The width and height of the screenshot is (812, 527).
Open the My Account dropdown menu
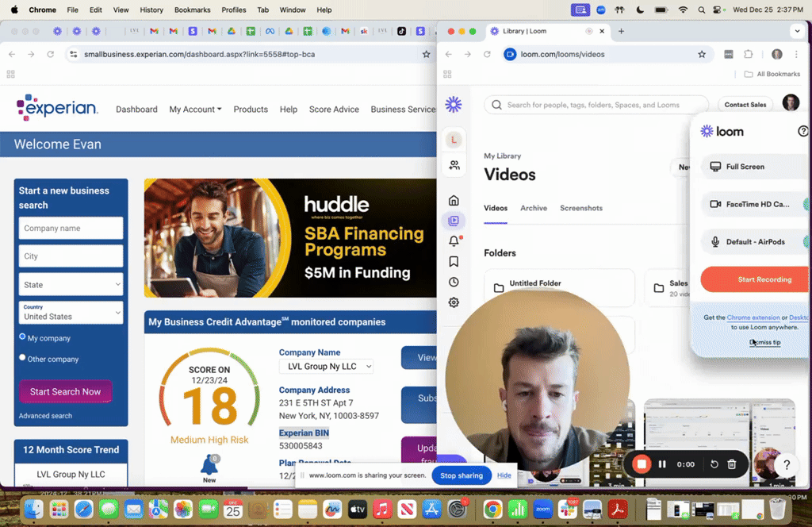pos(195,110)
